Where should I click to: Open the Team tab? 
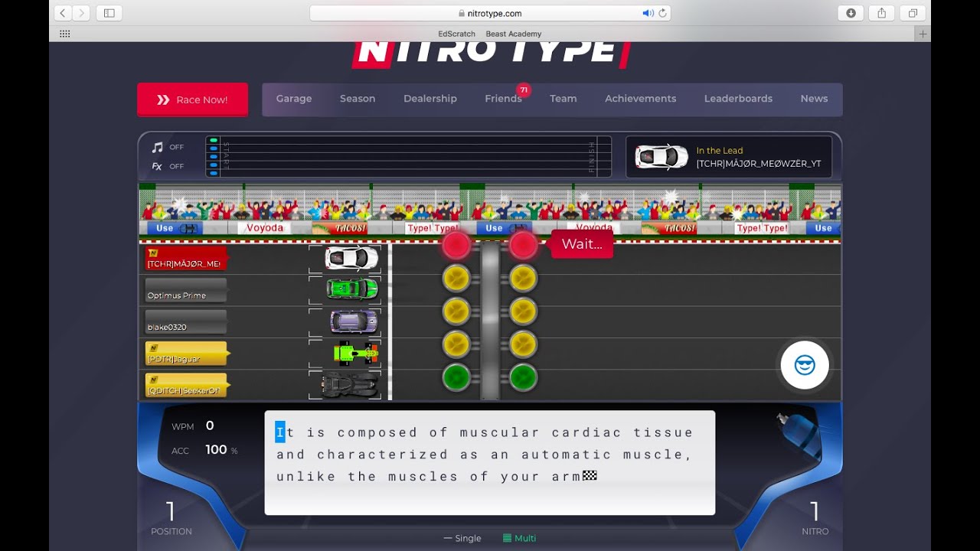(563, 99)
